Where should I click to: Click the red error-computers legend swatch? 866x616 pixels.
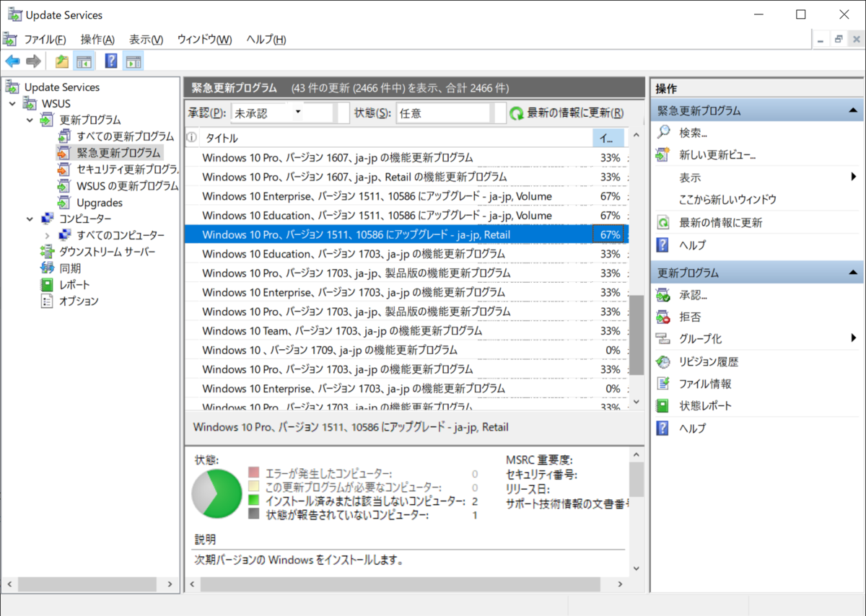click(x=253, y=473)
